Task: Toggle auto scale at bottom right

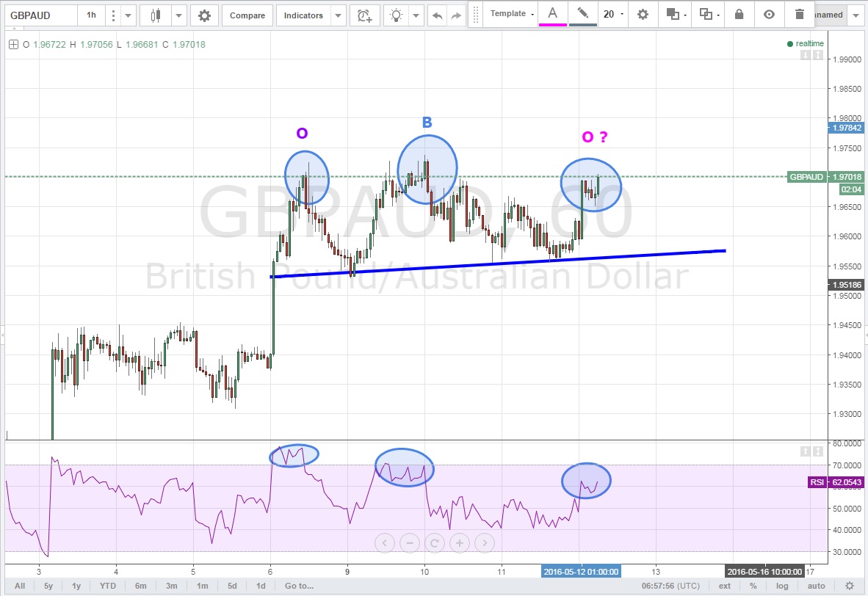Action: [816, 586]
